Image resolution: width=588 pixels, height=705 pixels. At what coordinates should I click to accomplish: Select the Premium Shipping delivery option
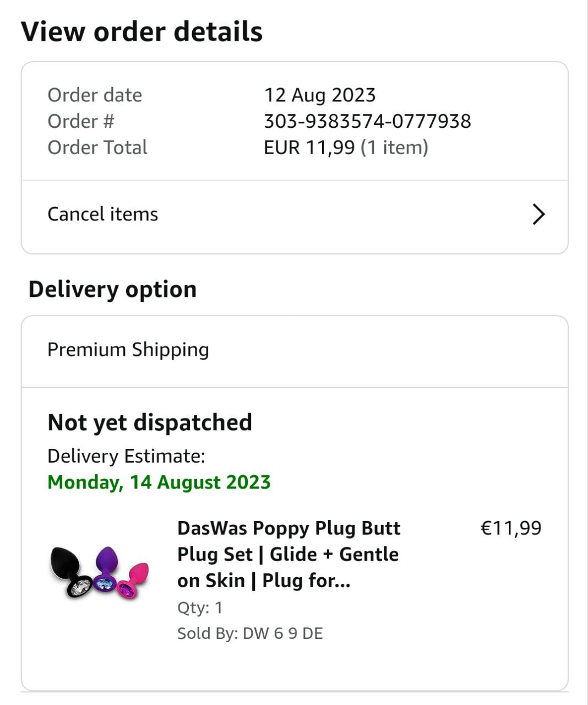pyautogui.click(x=128, y=350)
